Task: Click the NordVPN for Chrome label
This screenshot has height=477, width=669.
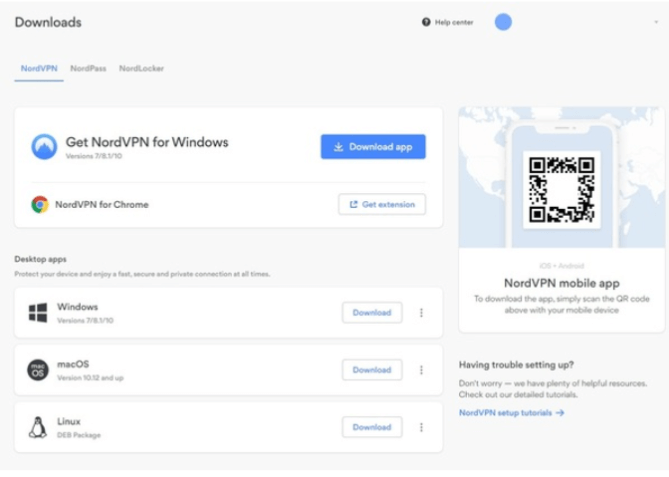Action: [102, 204]
